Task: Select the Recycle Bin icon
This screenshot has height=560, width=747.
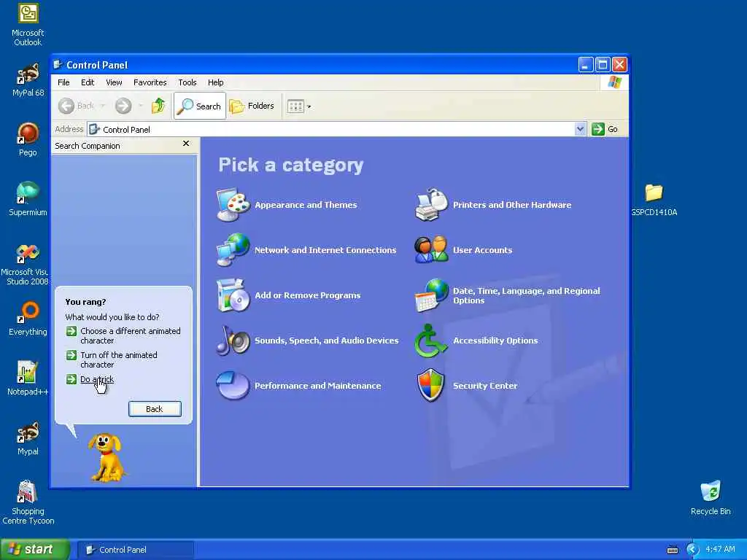Action: [x=711, y=498]
